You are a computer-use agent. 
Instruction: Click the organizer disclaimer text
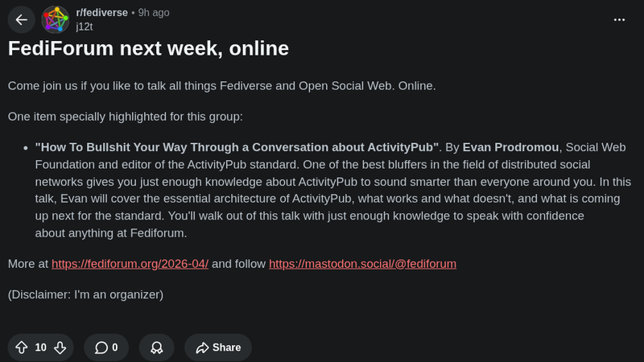coord(86,294)
